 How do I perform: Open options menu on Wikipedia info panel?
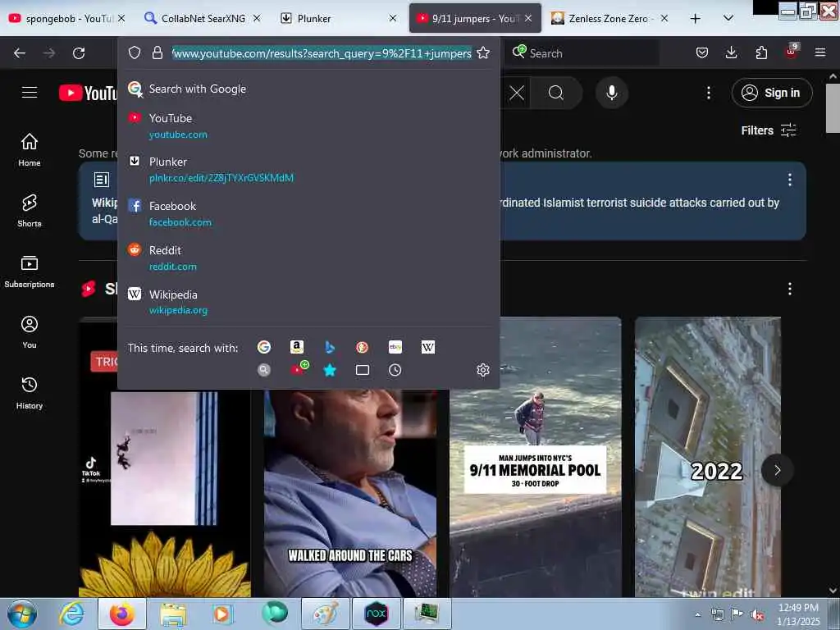pos(789,180)
